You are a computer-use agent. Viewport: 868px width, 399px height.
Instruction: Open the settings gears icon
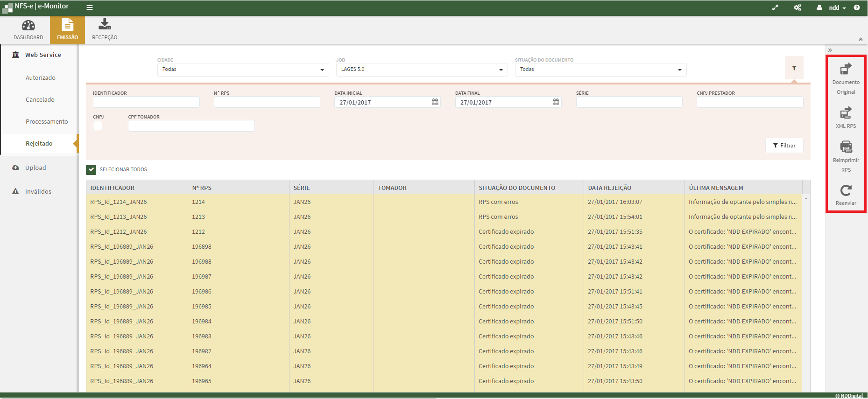pyautogui.click(x=797, y=7)
